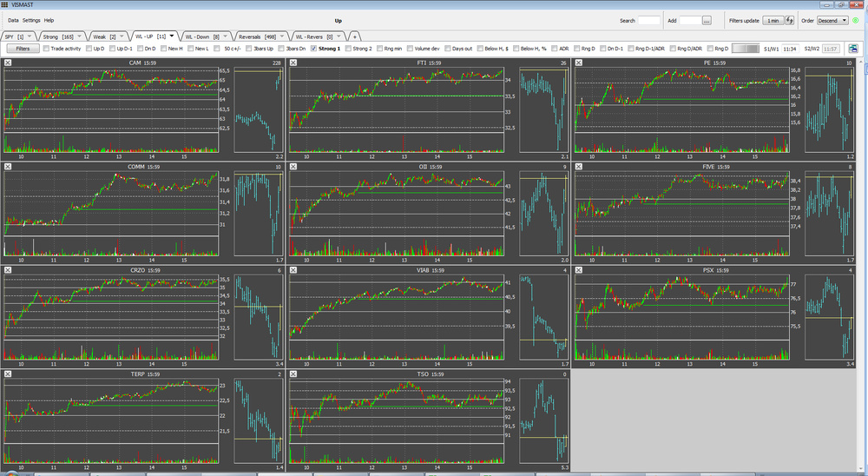Open the WL - Down tab dropdown arrow
The height and width of the screenshot is (476, 868).
click(226, 36)
